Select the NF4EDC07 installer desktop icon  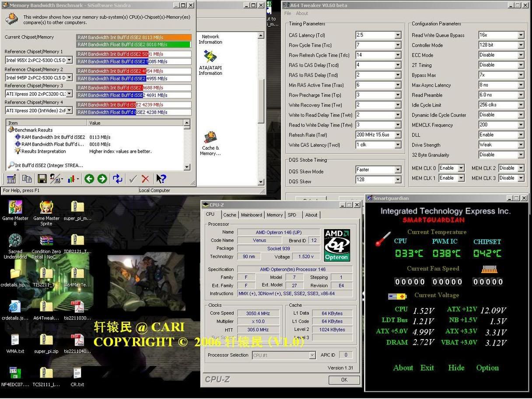point(15,377)
